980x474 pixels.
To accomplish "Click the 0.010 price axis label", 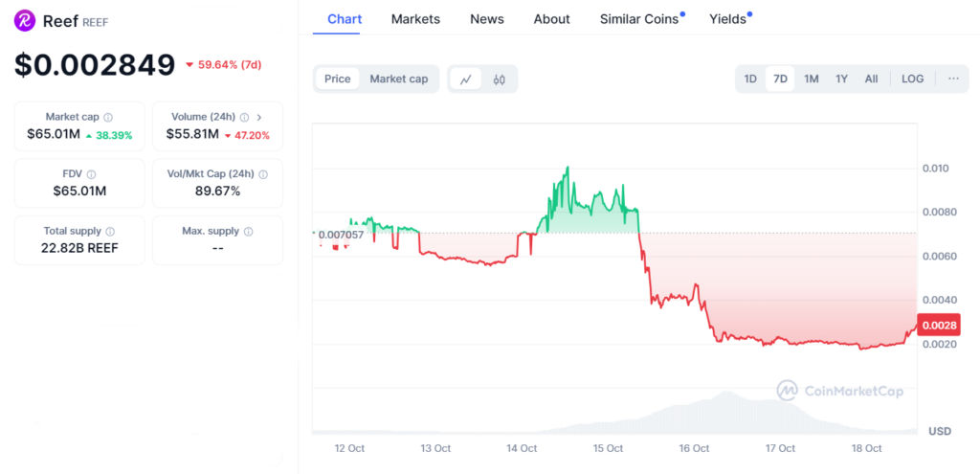I will pyautogui.click(x=936, y=169).
